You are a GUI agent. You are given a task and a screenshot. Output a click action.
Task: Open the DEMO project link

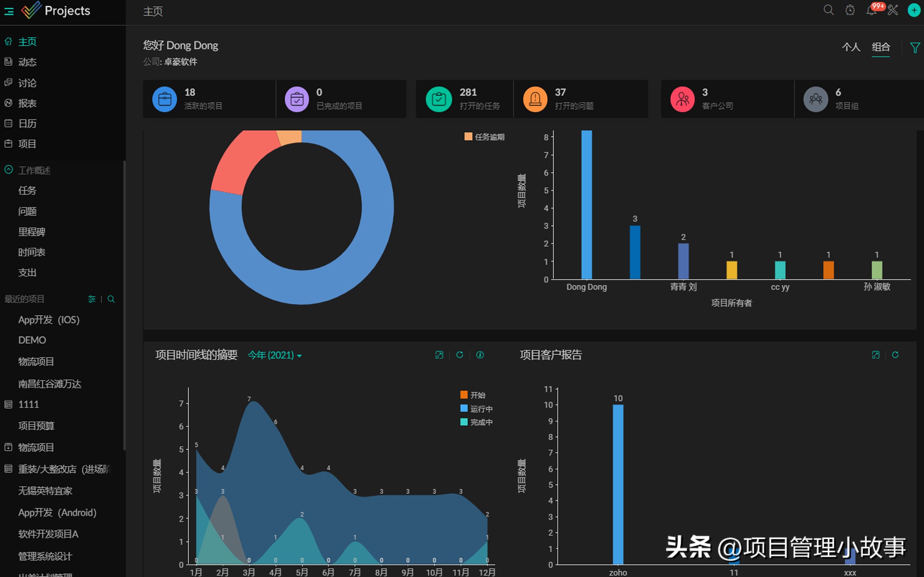(32, 340)
